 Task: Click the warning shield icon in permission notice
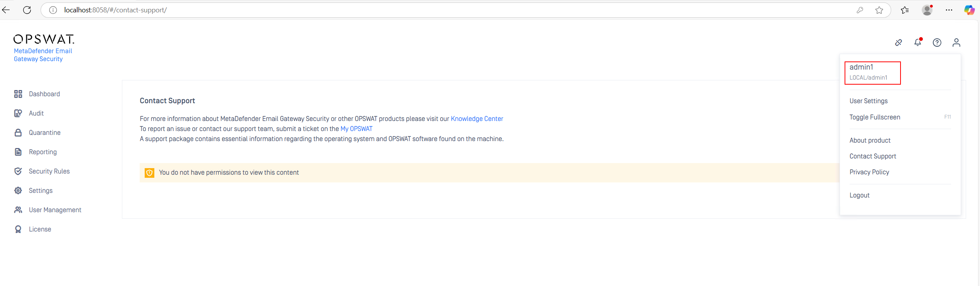[x=149, y=173]
